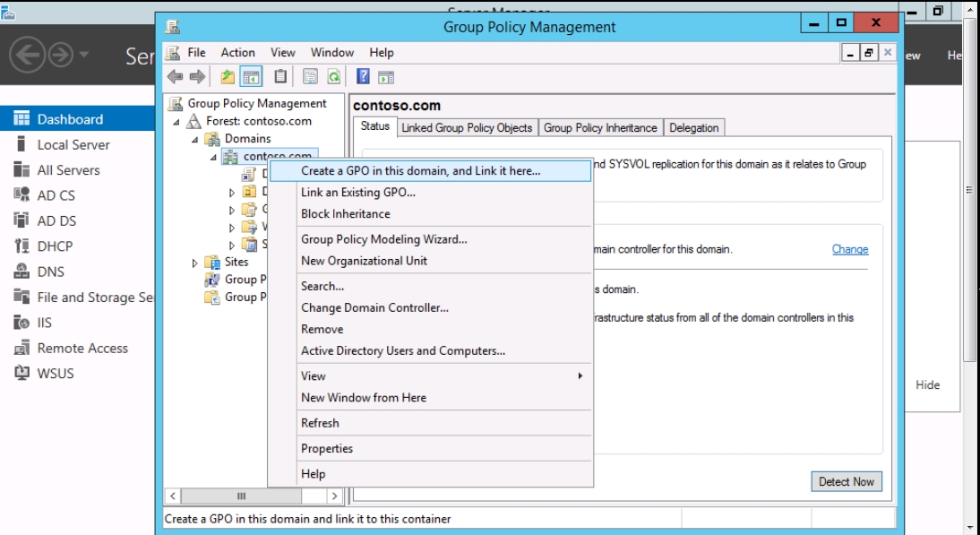Select 'Block Inheritance' in the context menu
980x535 pixels.
click(345, 214)
